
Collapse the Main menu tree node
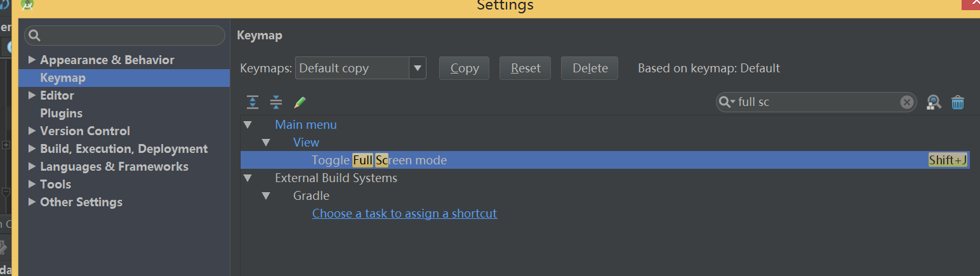[x=247, y=125]
